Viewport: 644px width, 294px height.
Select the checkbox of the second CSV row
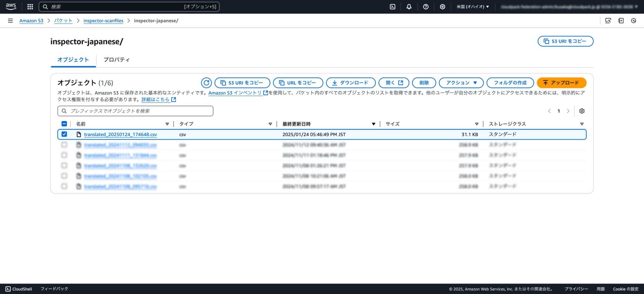pyautogui.click(x=64, y=145)
